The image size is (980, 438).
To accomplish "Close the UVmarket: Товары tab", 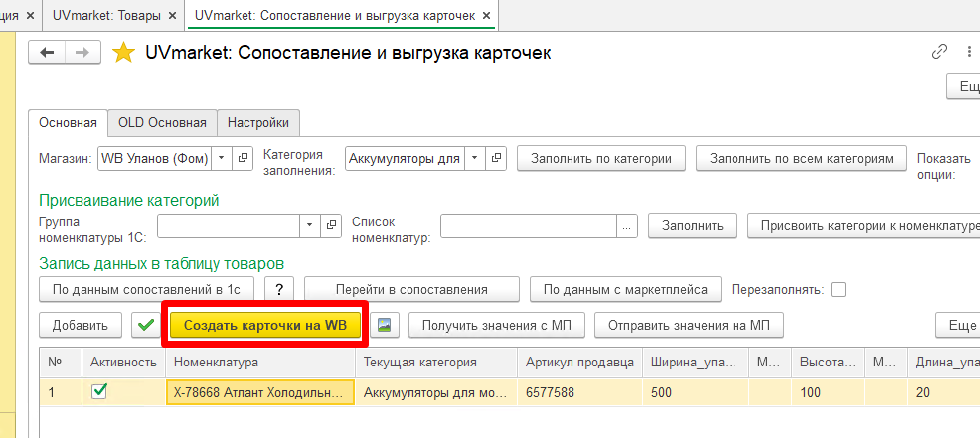I will pos(173,15).
